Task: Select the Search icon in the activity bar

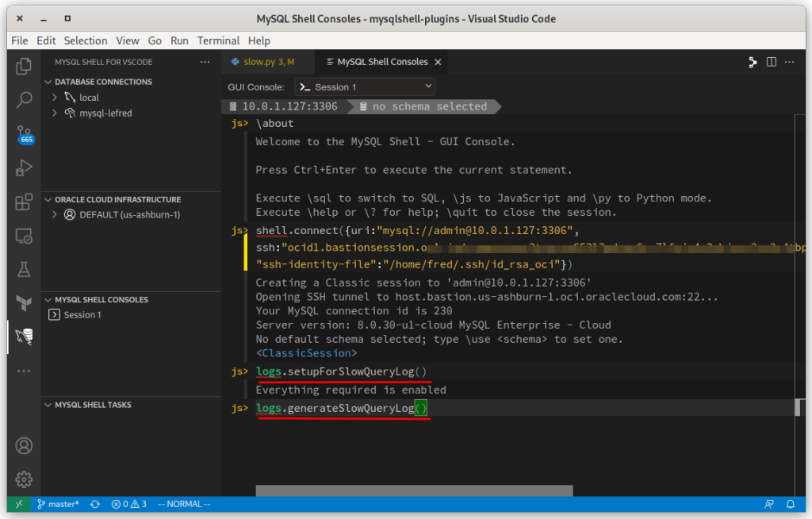Action: (24, 101)
